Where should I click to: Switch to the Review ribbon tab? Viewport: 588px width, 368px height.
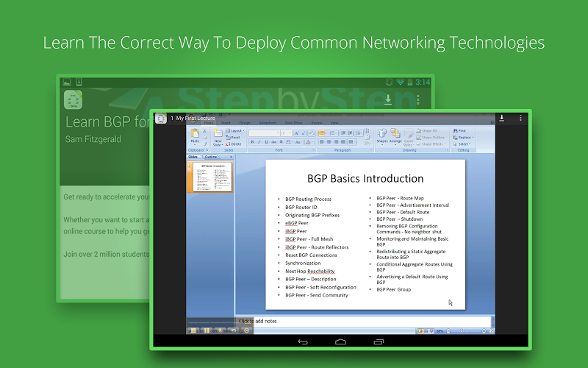tap(317, 123)
